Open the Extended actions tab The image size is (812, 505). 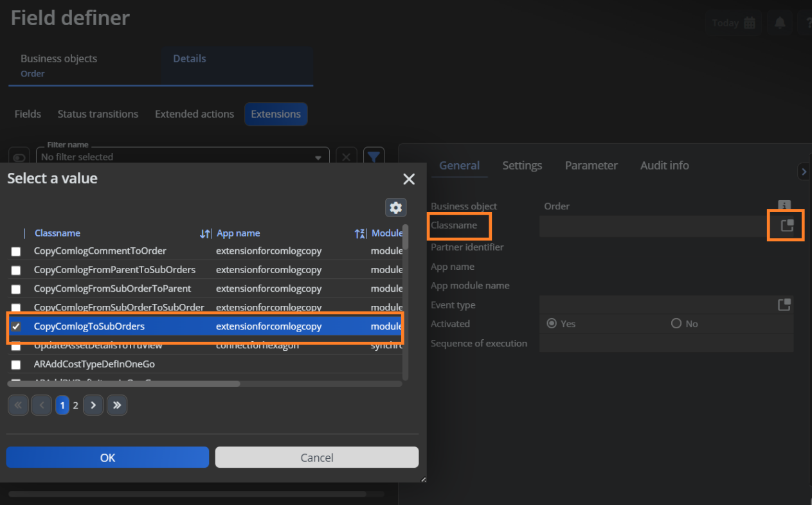point(194,114)
